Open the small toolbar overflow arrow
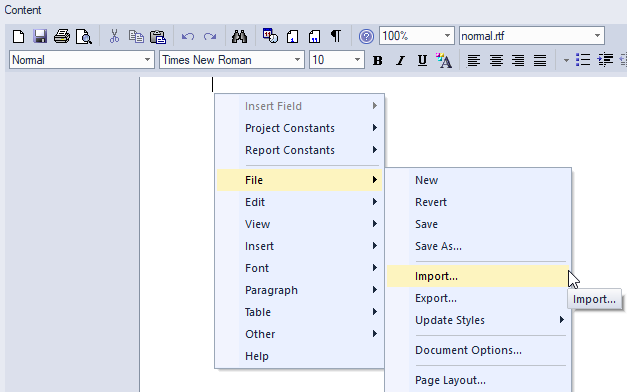This screenshot has width=627, height=392. [566, 61]
